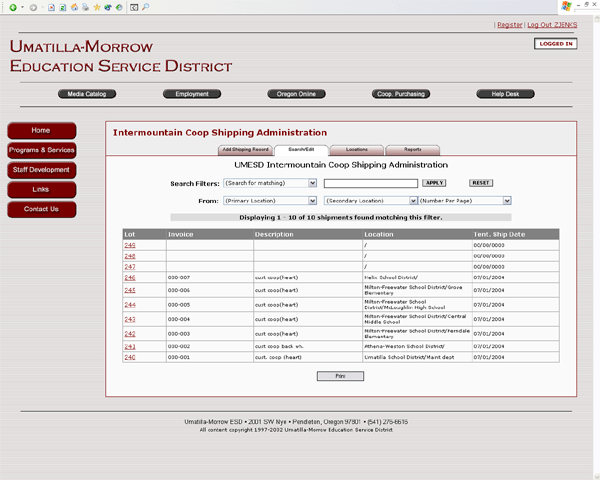Switch to Add Shipping Record tab
The height and width of the screenshot is (480, 600).
245,150
